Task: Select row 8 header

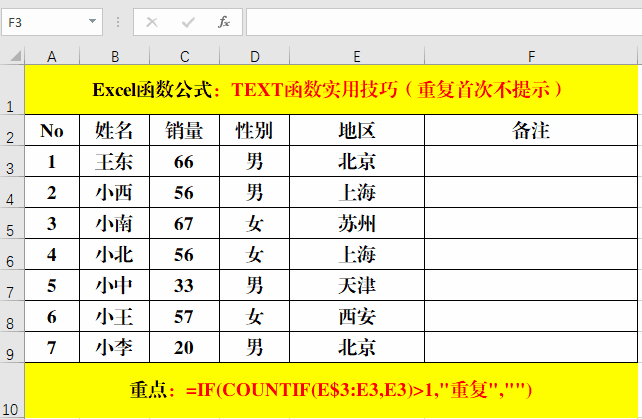Action: [x=12, y=317]
